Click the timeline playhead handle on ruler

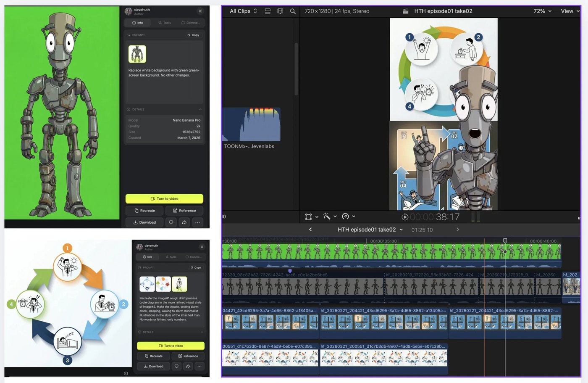pos(505,241)
